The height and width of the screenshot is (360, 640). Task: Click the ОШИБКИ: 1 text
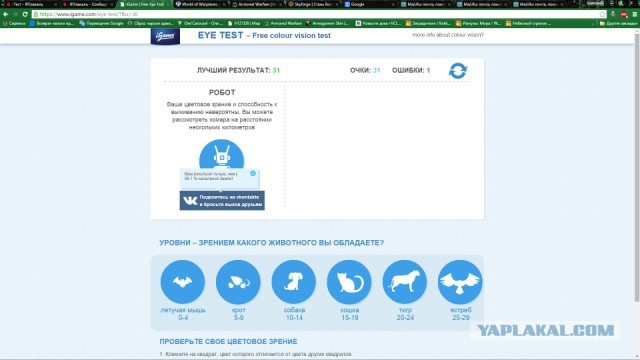coord(411,70)
